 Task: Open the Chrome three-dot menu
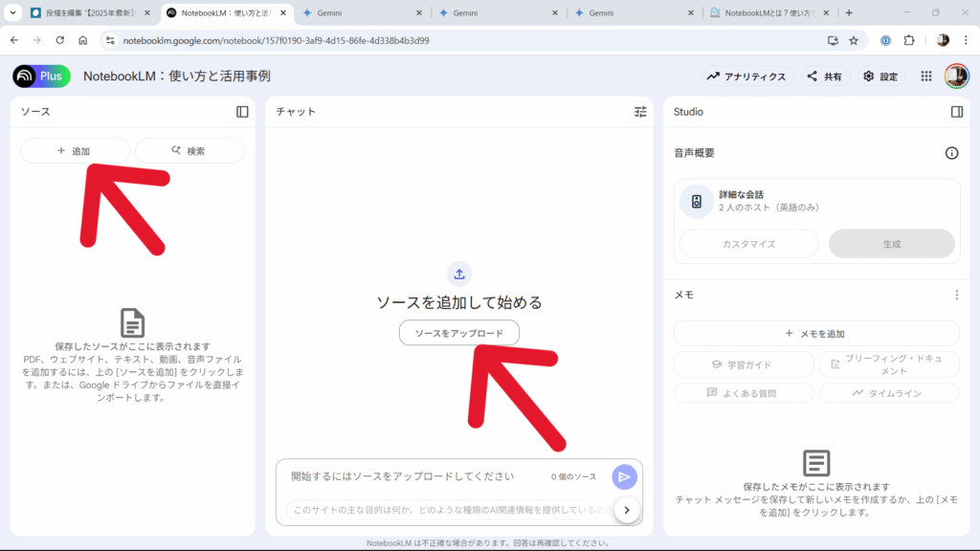(966, 40)
